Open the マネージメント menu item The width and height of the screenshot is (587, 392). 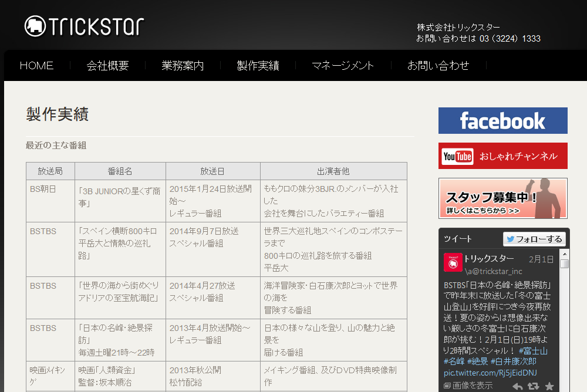343,66
